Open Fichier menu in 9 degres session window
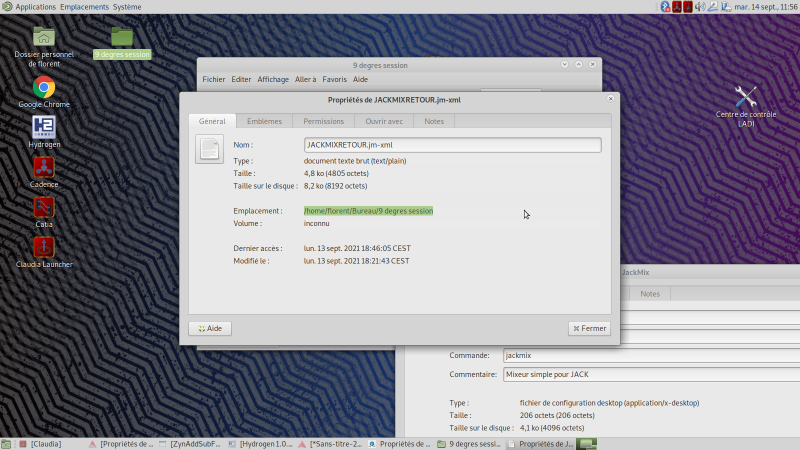This screenshot has width=800, height=450. 213,79
